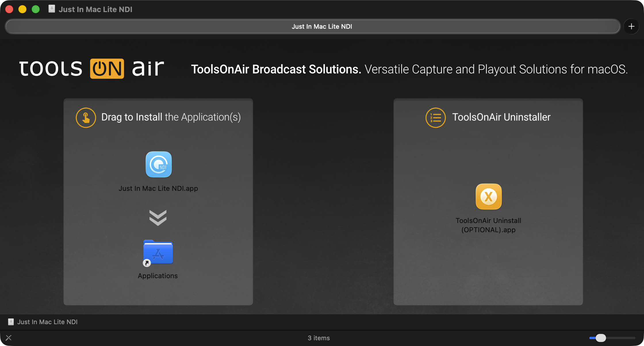Image resolution: width=644 pixels, height=346 pixels.
Task: Click the 'Applications' folder label
Action: pos(158,276)
